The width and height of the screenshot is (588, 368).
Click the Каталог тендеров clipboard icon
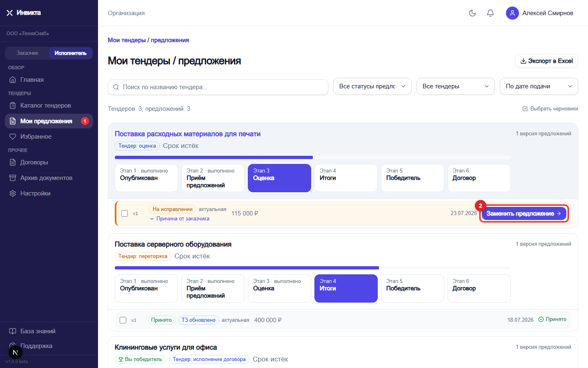click(13, 105)
